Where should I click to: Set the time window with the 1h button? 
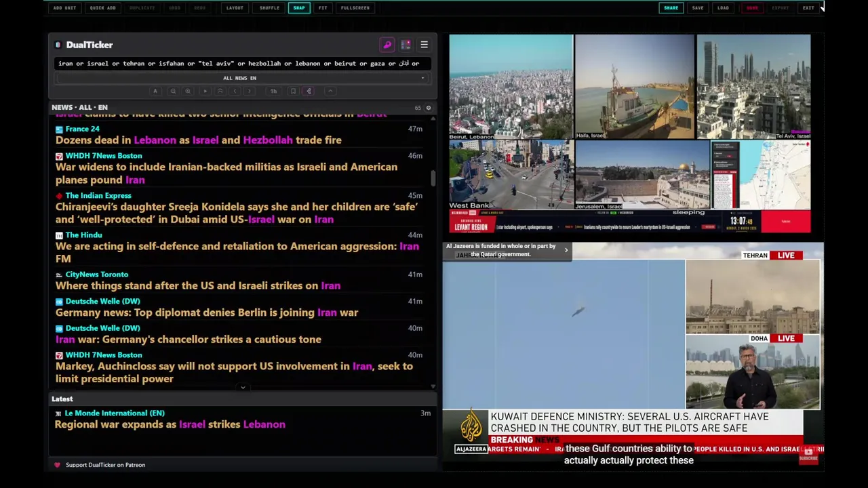tap(273, 91)
